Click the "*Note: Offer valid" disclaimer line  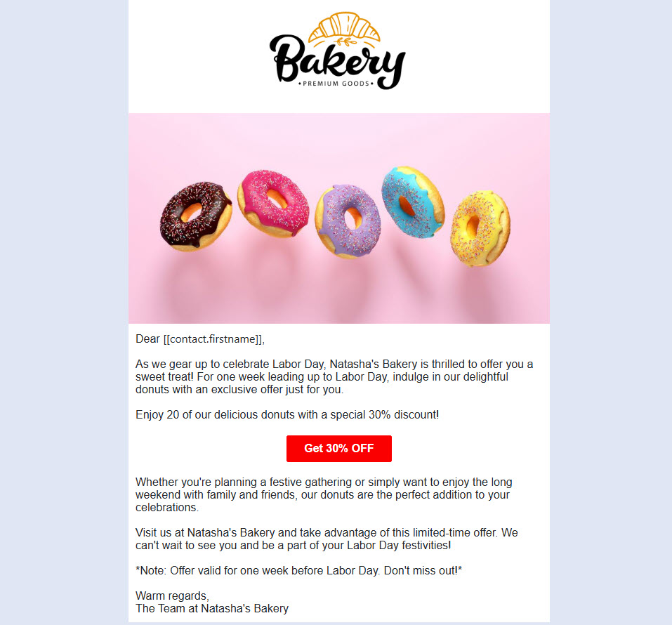pos(298,571)
